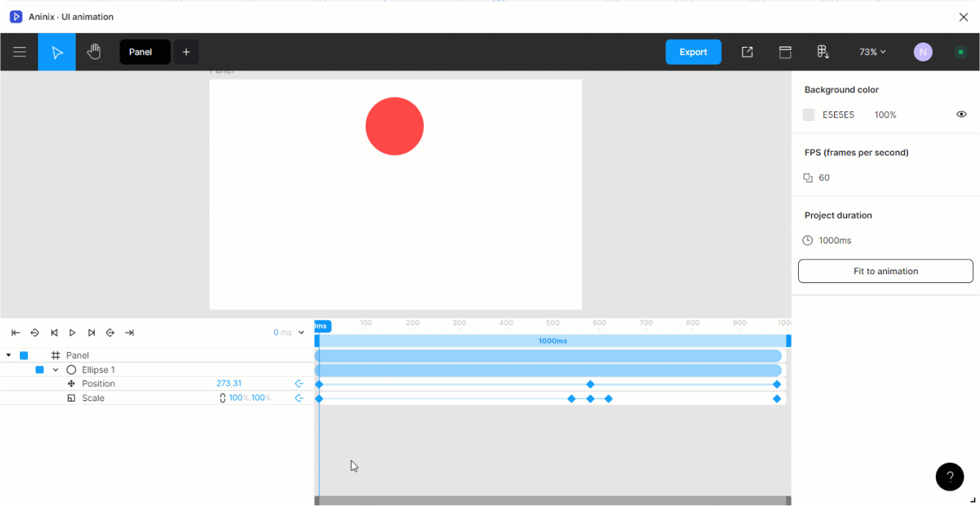Click the blue square next to Ellipse 1

(x=40, y=370)
